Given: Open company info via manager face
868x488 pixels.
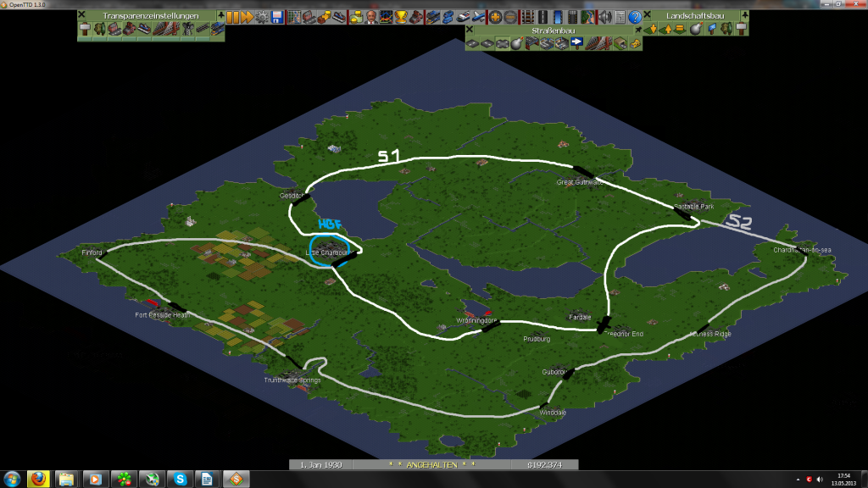Looking at the screenshot, I should [371, 17].
